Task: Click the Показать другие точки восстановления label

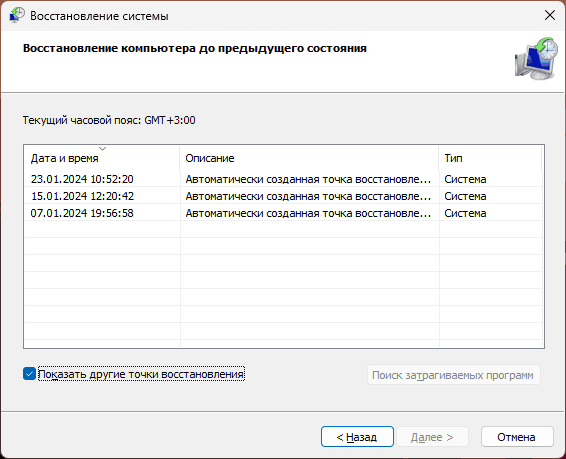Action: pyautogui.click(x=141, y=374)
